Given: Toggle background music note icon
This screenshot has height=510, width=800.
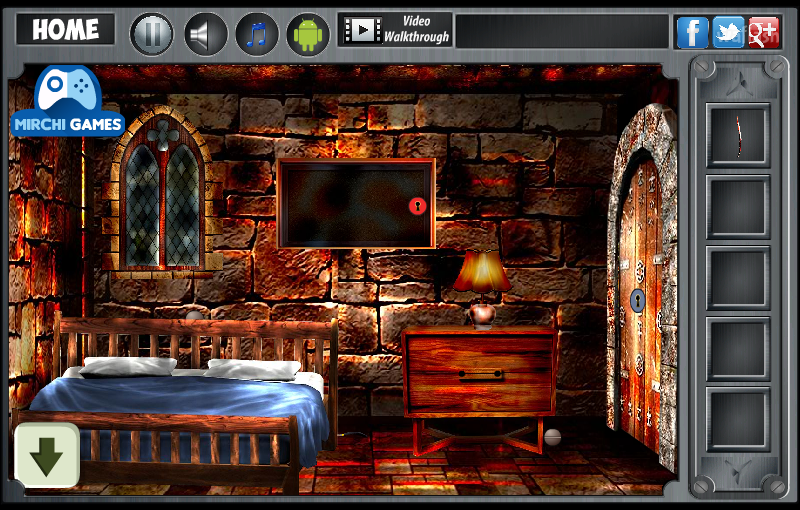Looking at the screenshot, I should (x=257, y=34).
